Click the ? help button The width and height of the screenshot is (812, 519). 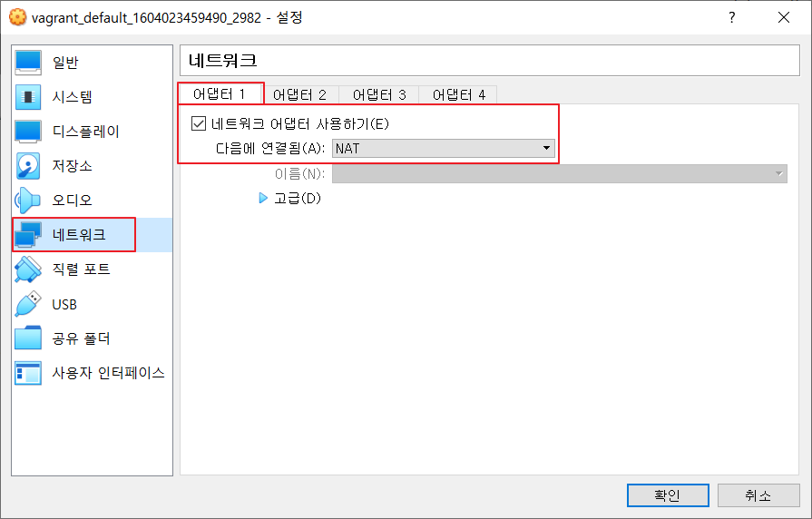pyautogui.click(x=732, y=17)
